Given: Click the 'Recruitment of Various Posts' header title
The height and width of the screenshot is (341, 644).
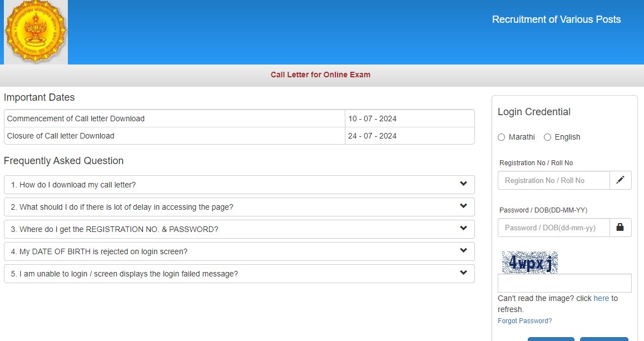Looking at the screenshot, I should click(x=556, y=19).
